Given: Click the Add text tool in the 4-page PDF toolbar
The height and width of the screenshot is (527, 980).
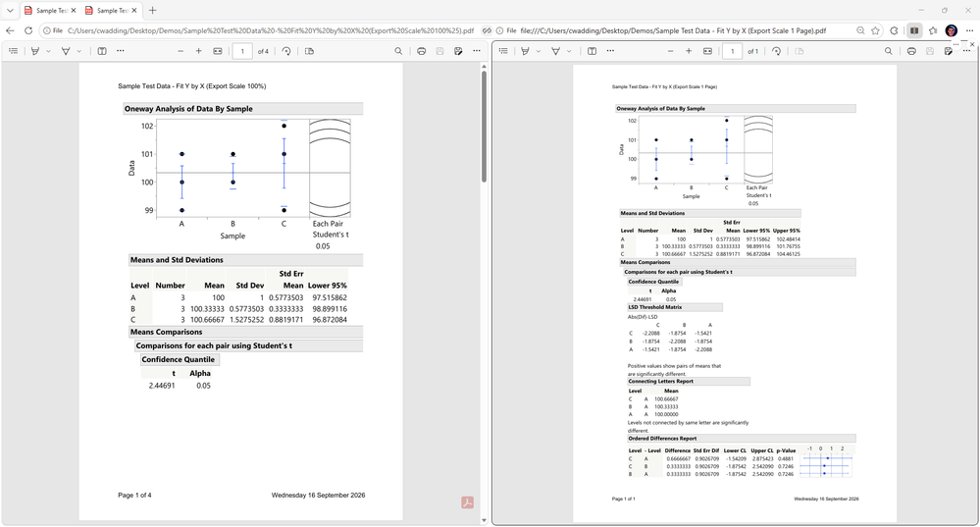Looking at the screenshot, I should 102,51.
